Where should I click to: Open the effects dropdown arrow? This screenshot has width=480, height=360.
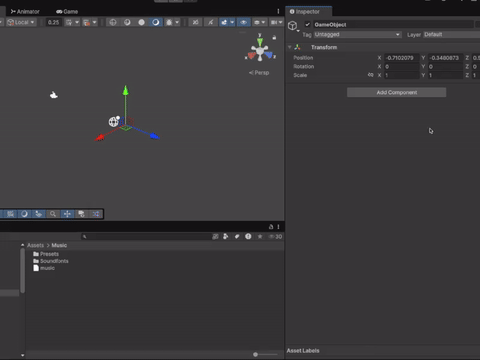tap(232, 22)
